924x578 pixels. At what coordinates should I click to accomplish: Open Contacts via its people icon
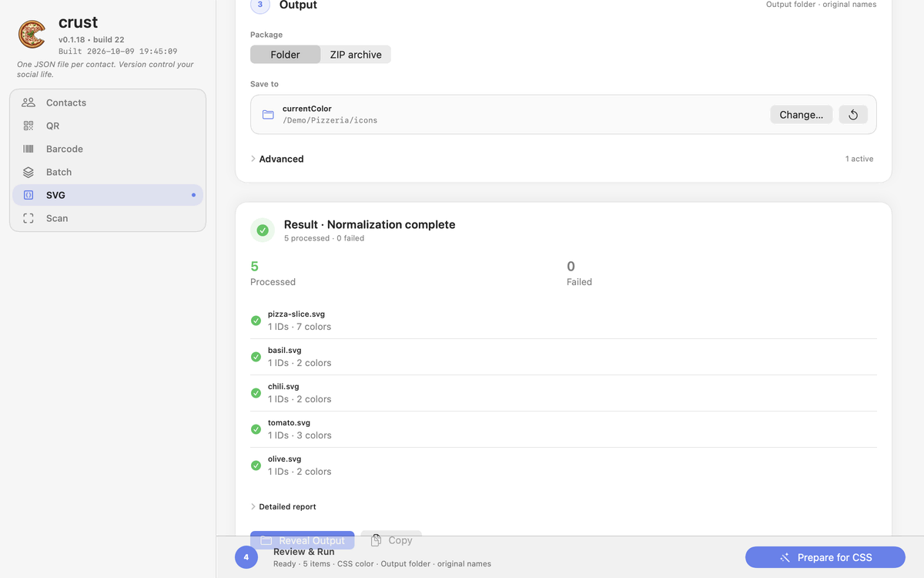coord(28,102)
